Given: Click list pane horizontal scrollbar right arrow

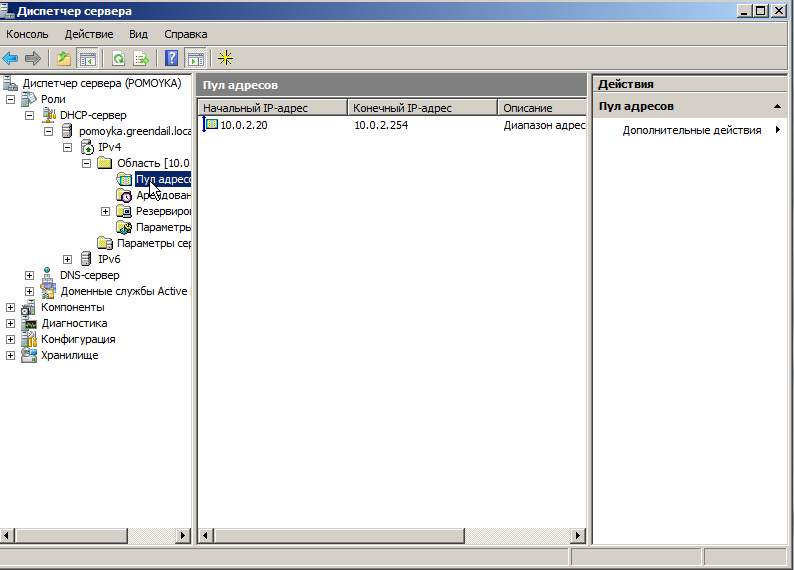Looking at the screenshot, I should click(578, 536).
